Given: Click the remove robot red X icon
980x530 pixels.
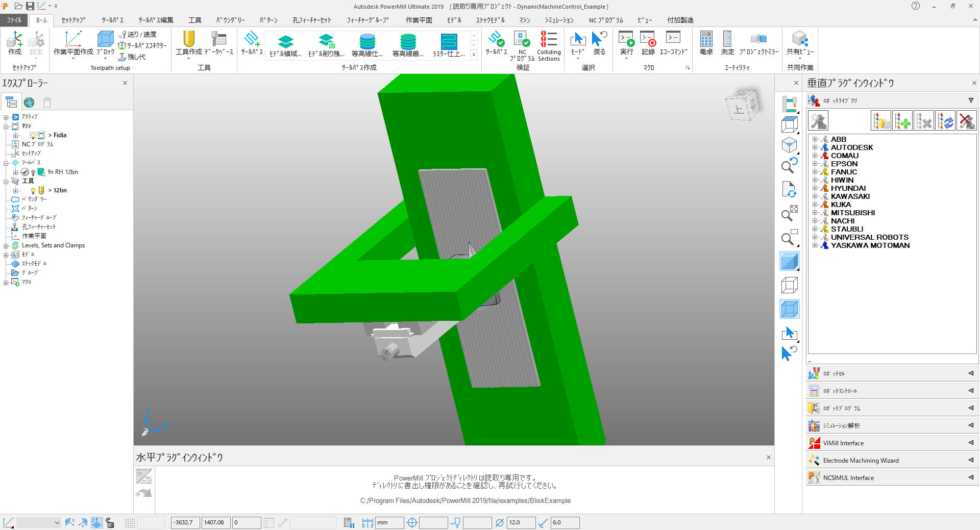Looking at the screenshot, I should pyautogui.click(x=967, y=121).
